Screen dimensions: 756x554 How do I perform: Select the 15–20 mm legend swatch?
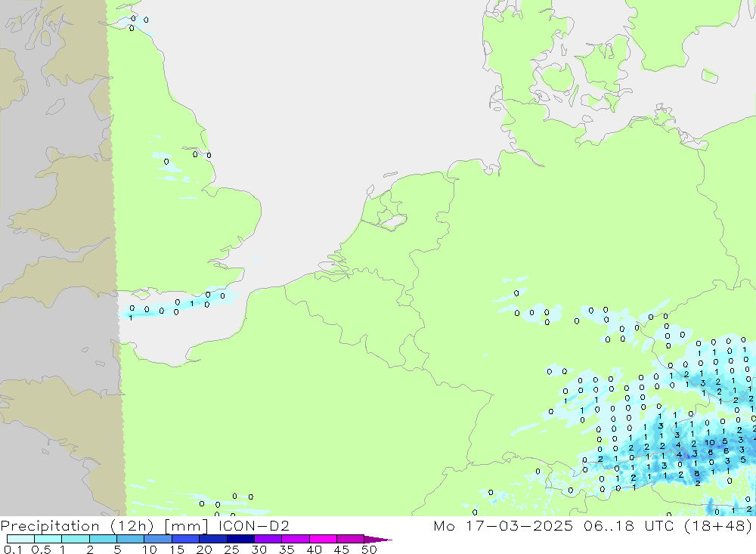coord(185,539)
